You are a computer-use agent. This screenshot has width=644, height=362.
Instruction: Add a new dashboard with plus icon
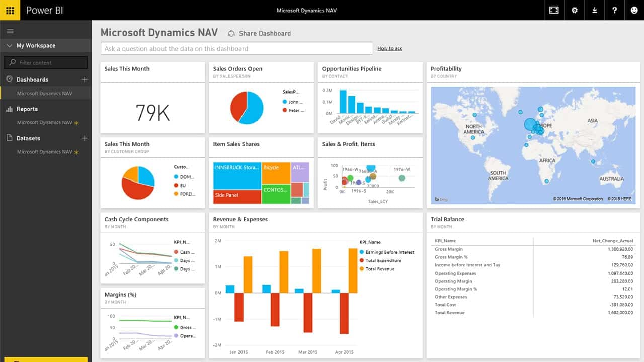coord(85,79)
